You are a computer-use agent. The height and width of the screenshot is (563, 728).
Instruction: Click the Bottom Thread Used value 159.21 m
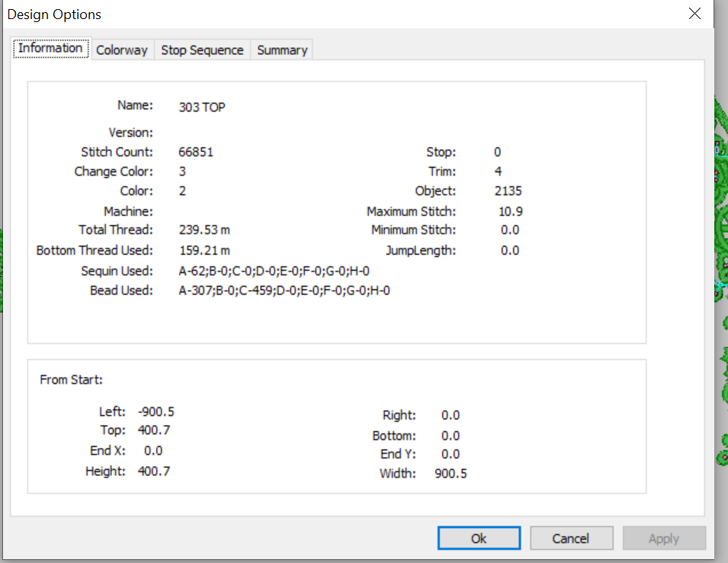click(204, 250)
